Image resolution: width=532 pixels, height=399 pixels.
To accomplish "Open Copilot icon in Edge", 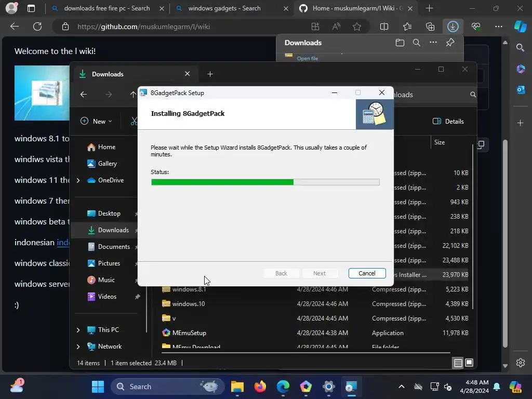I will tap(520, 26).
